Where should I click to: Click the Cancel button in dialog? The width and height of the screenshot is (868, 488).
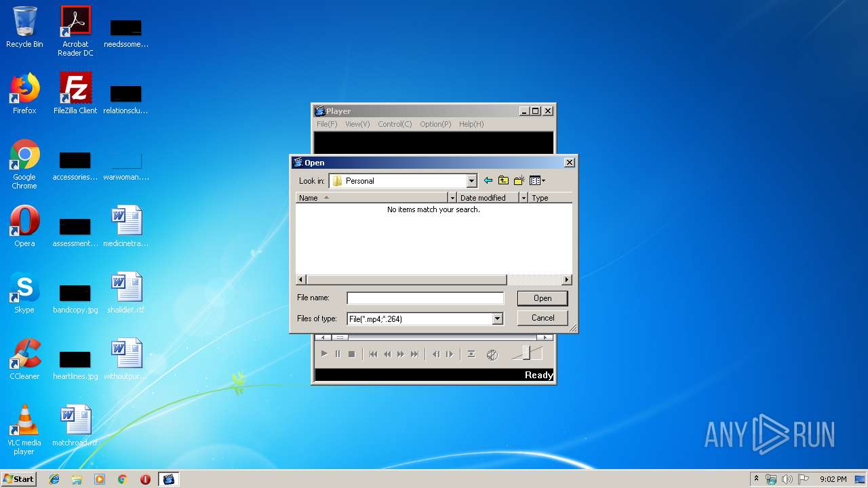click(542, 318)
